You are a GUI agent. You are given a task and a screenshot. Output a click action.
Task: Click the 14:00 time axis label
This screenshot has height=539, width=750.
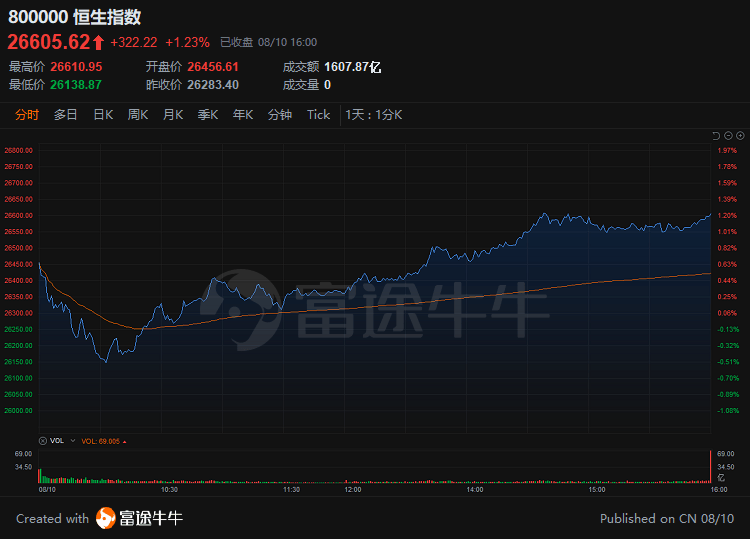pyautogui.click(x=475, y=490)
